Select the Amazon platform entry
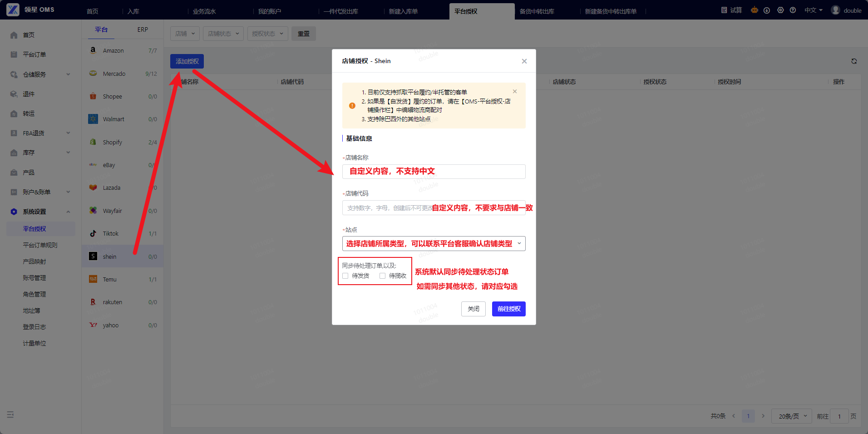868x434 pixels. pyautogui.click(x=123, y=51)
